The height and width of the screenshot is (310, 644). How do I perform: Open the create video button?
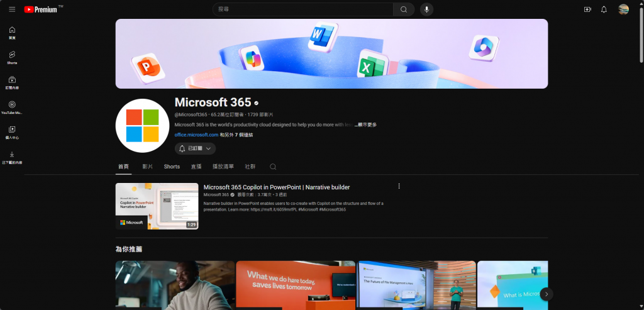(587, 9)
